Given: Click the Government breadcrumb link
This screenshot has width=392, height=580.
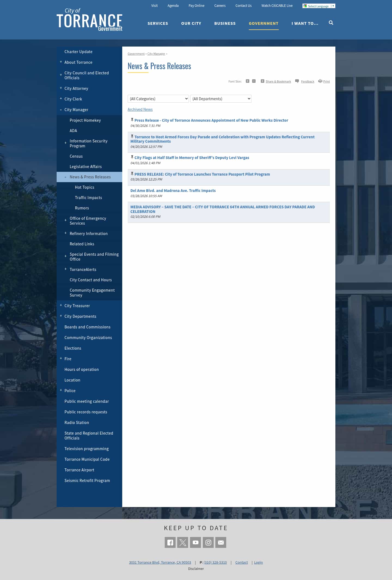Looking at the screenshot, I should [136, 54].
